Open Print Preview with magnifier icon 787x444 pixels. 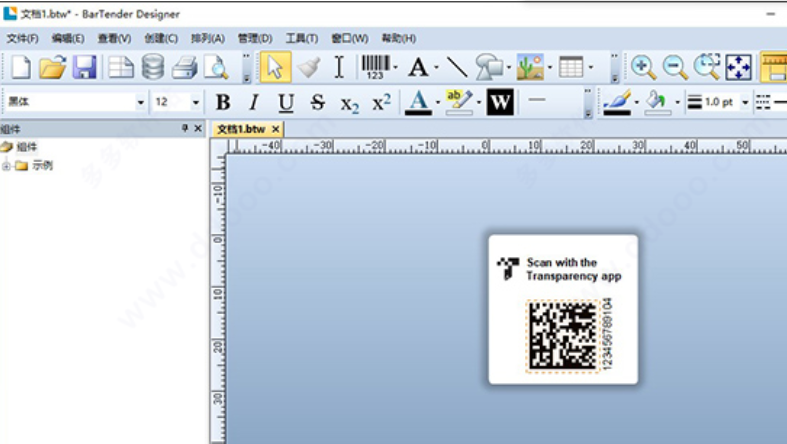click(216, 67)
